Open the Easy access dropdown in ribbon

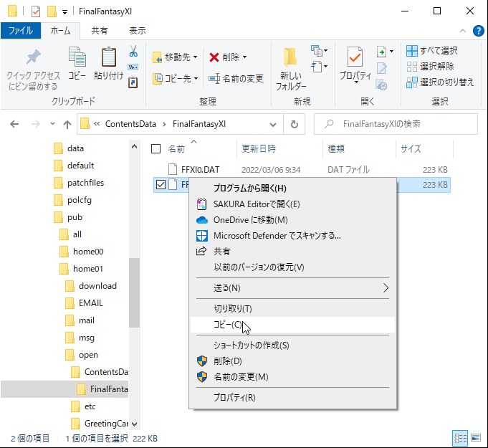320,67
